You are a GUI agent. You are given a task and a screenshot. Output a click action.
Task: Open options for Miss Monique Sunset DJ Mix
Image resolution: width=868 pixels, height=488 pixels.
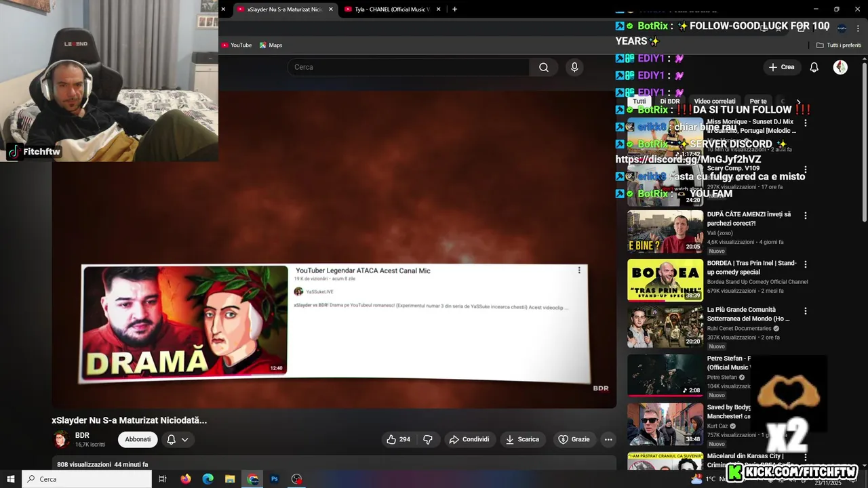pyautogui.click(x=806, y=123)
